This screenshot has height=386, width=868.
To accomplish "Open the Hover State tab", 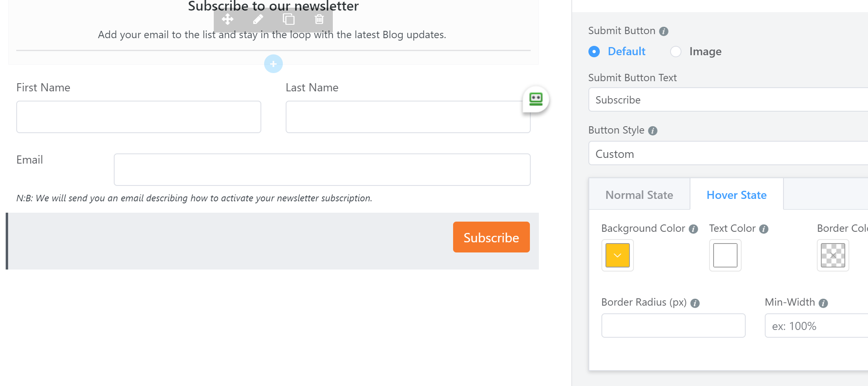I will [736, 195].
